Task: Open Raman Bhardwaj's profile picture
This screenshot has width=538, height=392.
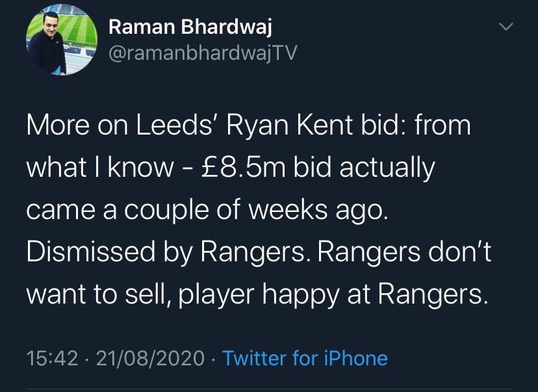Action: (62, 40)
